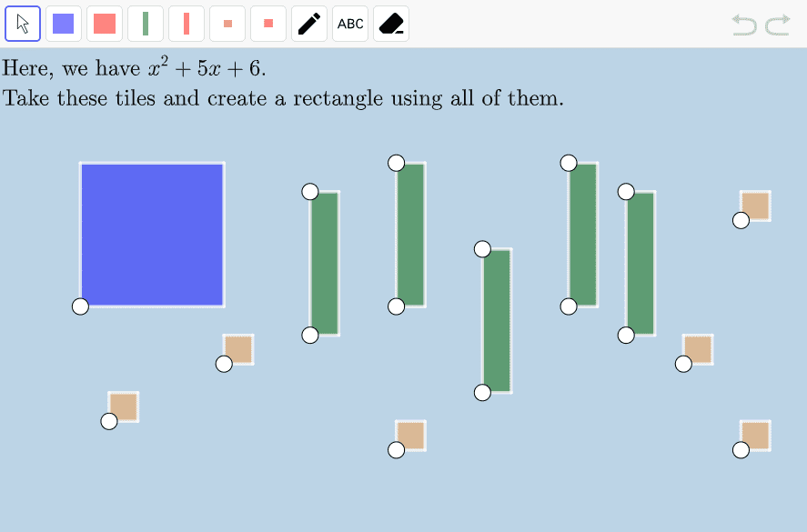Select the small orange unit tile tool

point(227,24)
